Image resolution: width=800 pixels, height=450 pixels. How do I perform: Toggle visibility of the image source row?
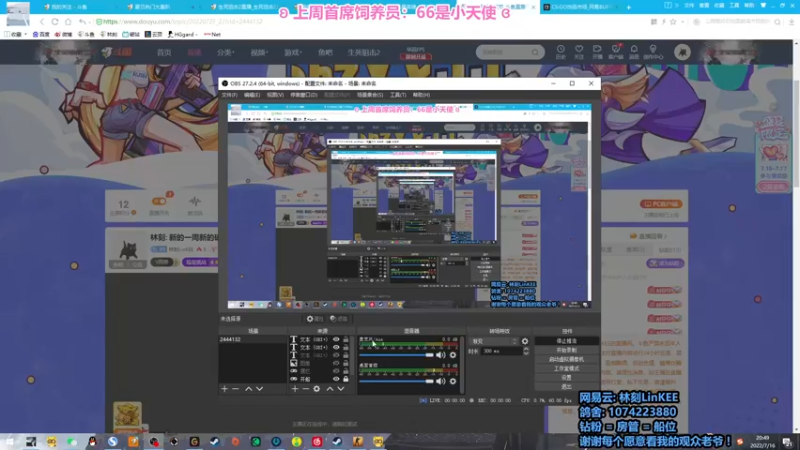point(336,363)
